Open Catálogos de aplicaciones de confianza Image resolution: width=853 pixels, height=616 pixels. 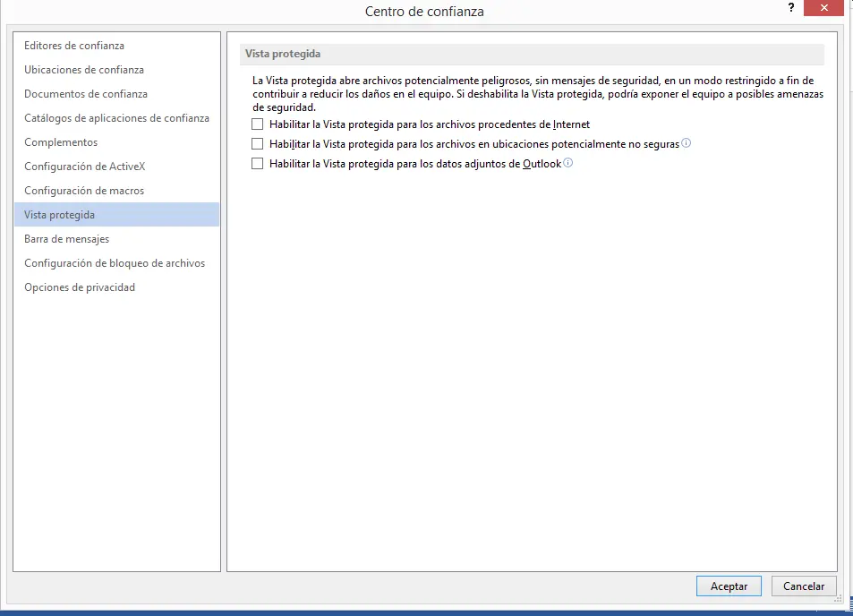tap(116, 118)
